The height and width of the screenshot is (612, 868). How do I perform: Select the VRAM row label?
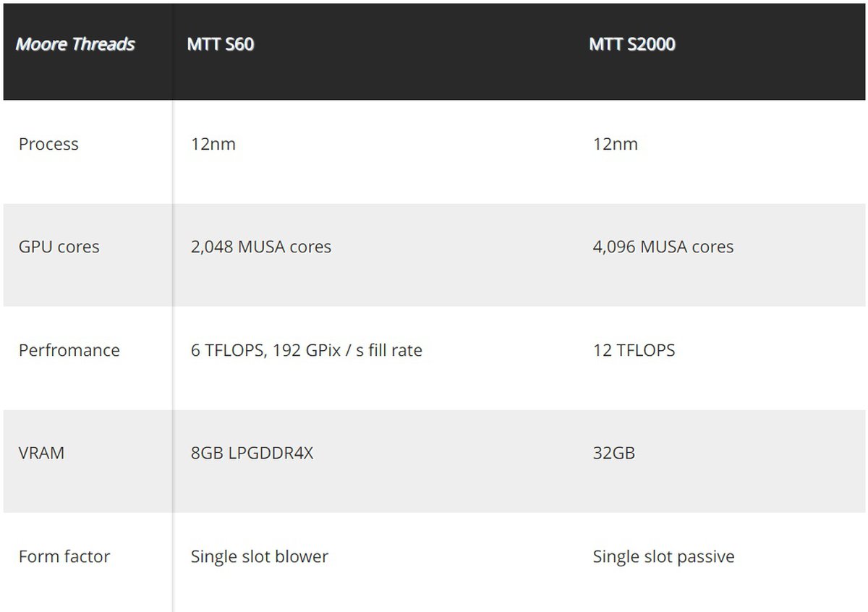coord(41,453)
